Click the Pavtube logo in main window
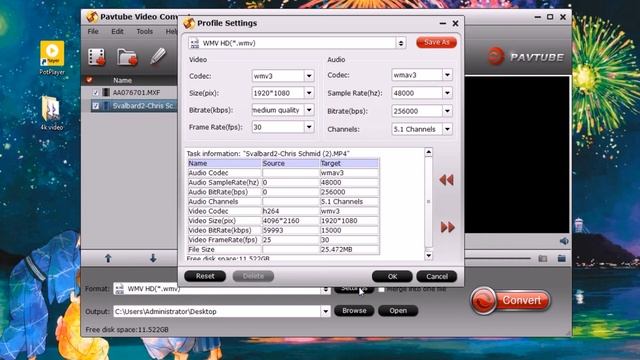Image resolution: width=640 pixels, height=360 pixels. (527, 57)
